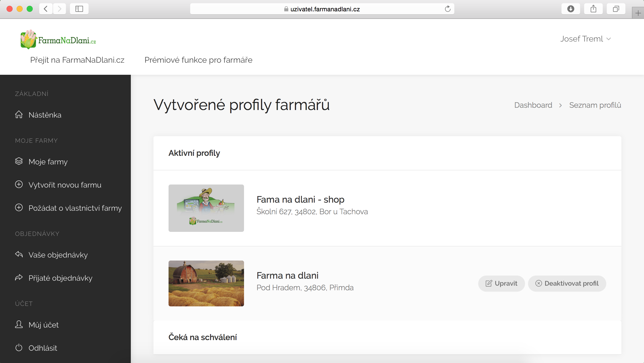Click the power icon to Odhlásit
This screenshot has width=644, height=363.
(x=19, y=348)
